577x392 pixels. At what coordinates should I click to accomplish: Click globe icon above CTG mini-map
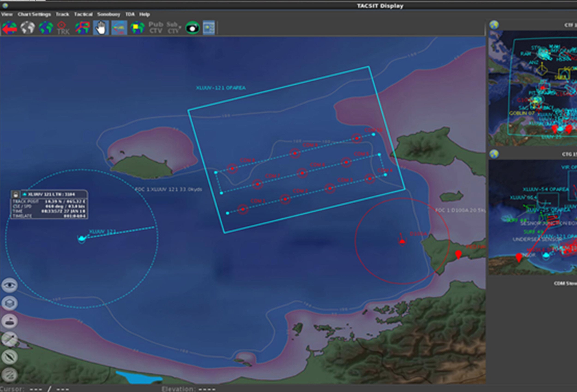coord(494,154)
